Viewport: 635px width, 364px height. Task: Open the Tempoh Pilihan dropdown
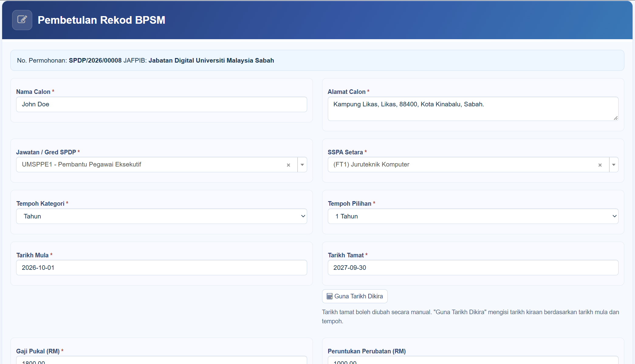(473, 216)
